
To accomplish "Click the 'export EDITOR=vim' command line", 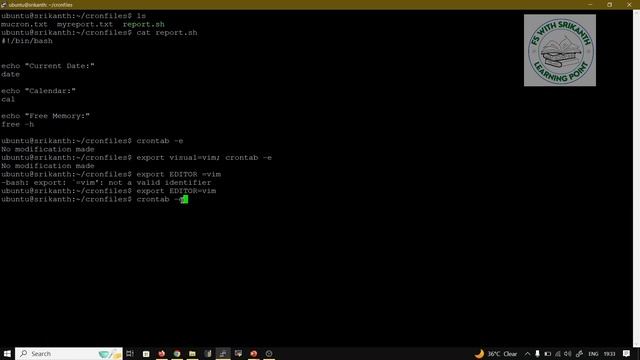I will 176,191.
